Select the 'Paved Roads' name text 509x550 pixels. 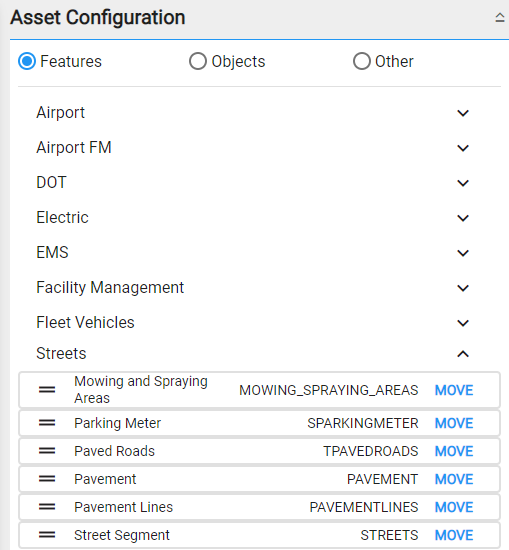[x=114, y=451]
